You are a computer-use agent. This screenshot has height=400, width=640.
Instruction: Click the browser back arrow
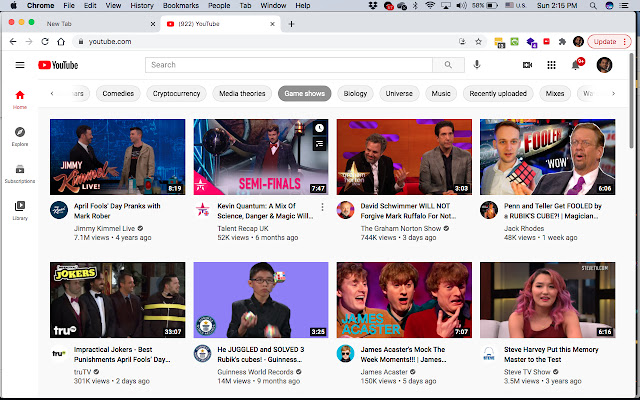13,42
